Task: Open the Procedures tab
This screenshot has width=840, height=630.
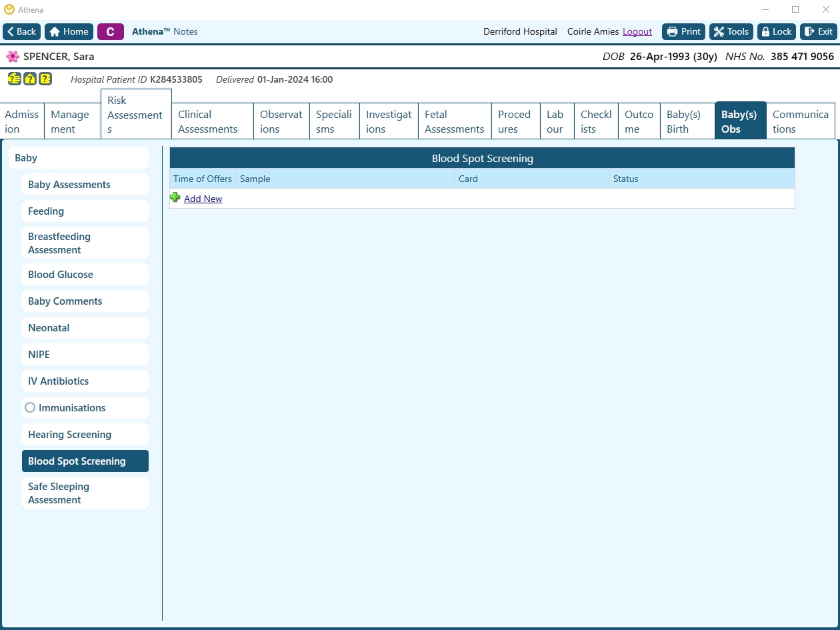Action: [515, 121]
